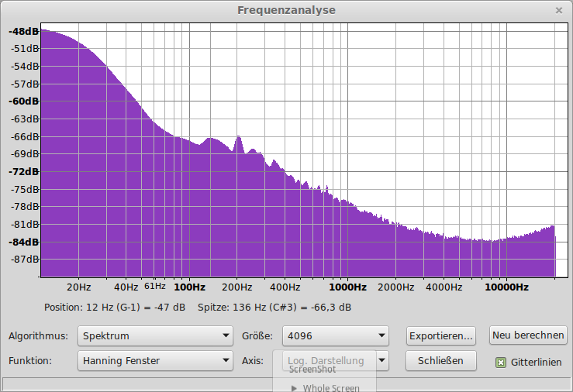Click the -60dB axis label
573x392 pixels.
tap(23, 101)
